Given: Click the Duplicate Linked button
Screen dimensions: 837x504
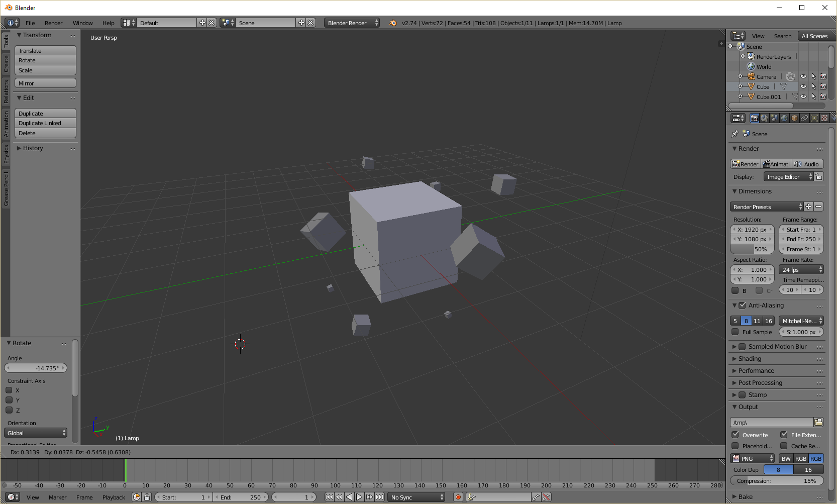Looking at the screenshot, I should pos(45,123).
